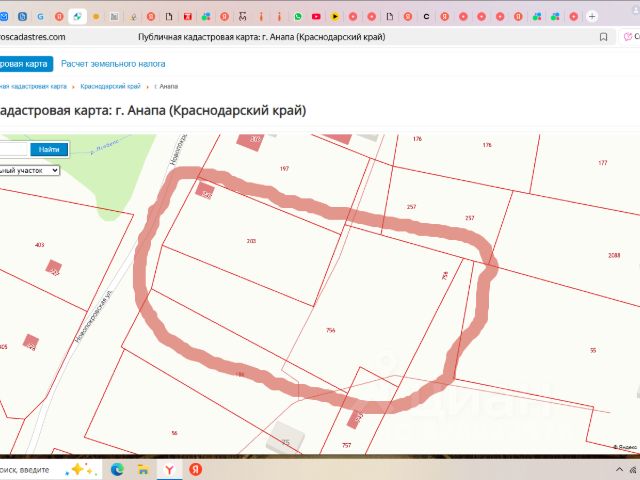
Task: Open the YouTube browser tab
Action: [x=316, y=17]
